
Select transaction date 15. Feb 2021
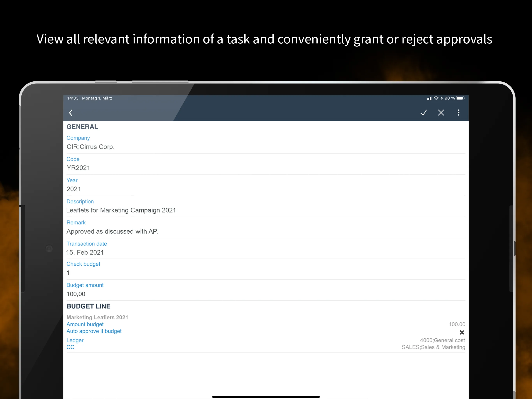(x=85, y=252)
